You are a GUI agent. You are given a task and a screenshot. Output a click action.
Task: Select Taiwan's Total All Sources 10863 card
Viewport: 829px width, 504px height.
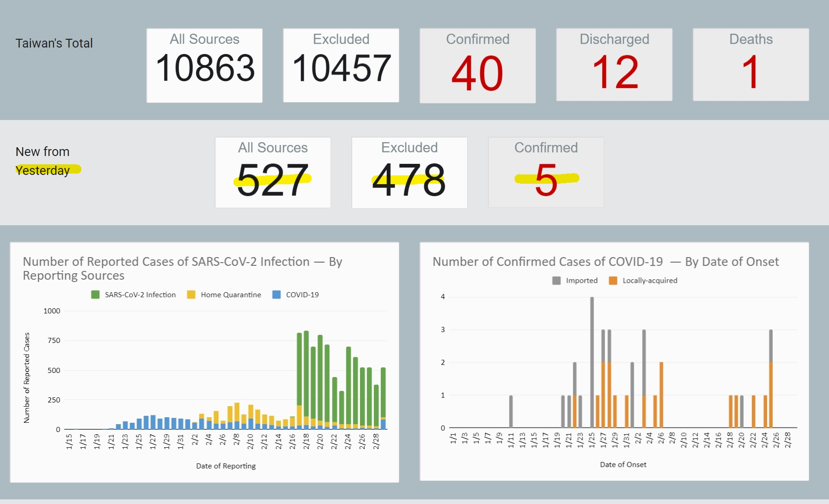(x=204, y=66)
